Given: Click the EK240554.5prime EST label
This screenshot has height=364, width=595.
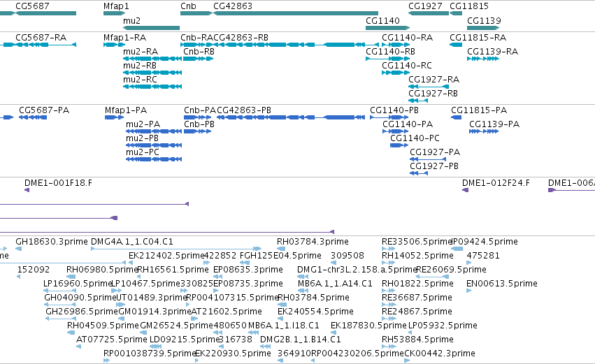Looking at the screenshot, I should point(315,312).
